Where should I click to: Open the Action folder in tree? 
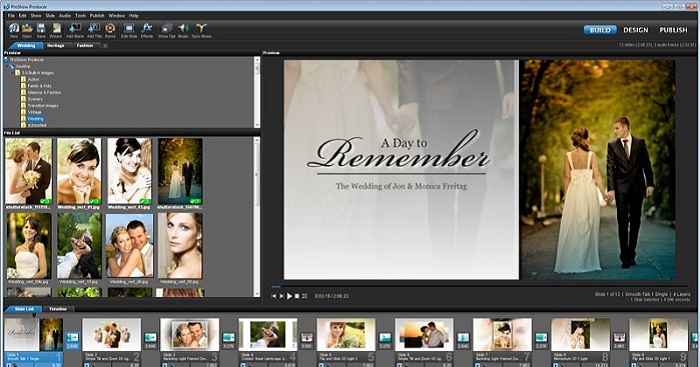33,79
